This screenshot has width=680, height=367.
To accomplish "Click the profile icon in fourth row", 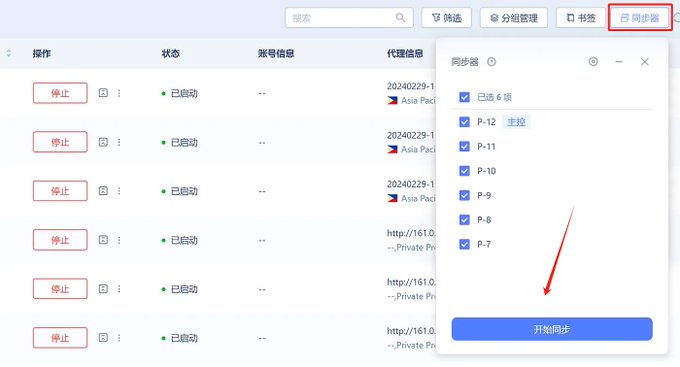I will click(x=103, y=239).
